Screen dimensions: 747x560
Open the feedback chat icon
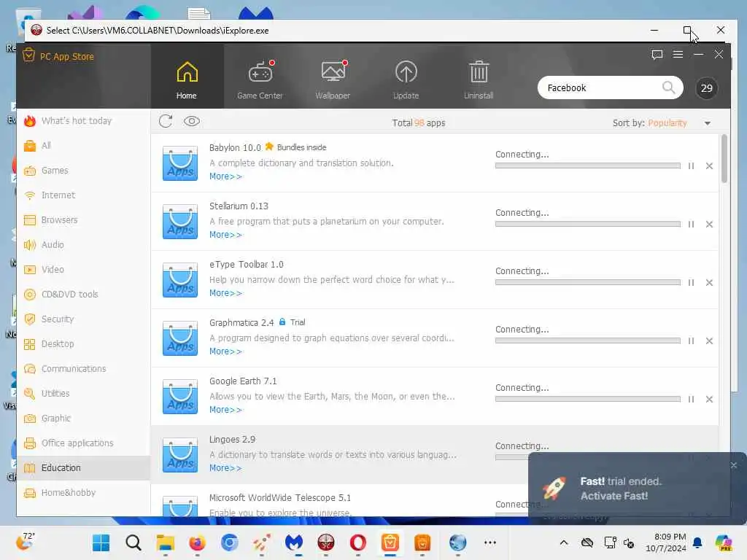657,55
